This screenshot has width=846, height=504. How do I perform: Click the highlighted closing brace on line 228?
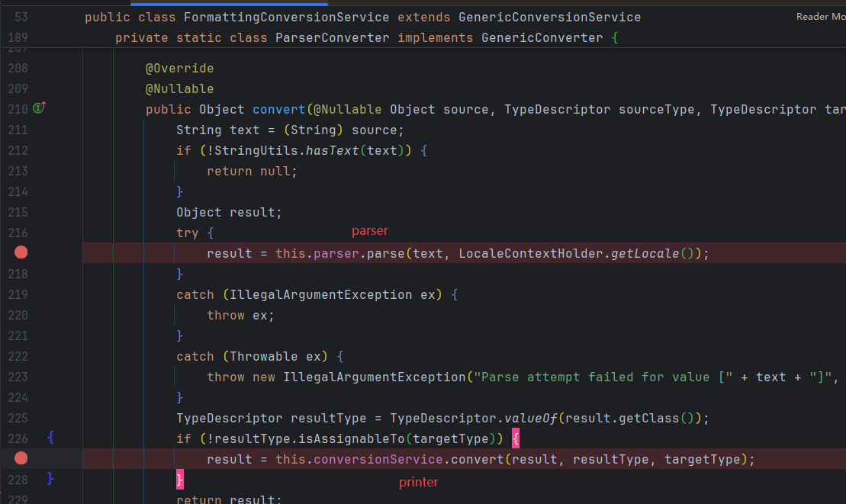point(180,479)
